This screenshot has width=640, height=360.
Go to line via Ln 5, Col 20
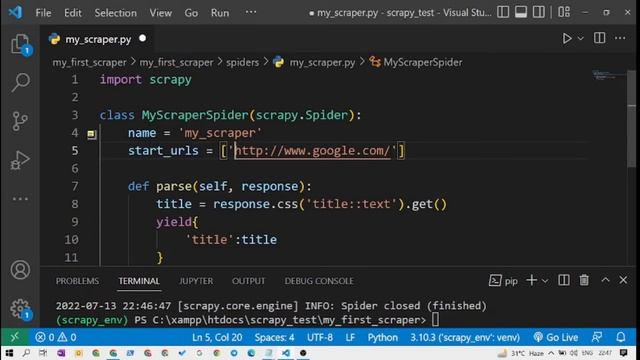(x=217, y=338)
